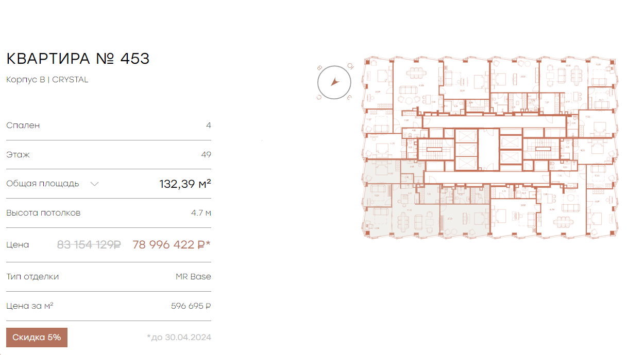
Task: Open the Корпус B | CRYSTAL subtitle
Action: click(47, 80)
